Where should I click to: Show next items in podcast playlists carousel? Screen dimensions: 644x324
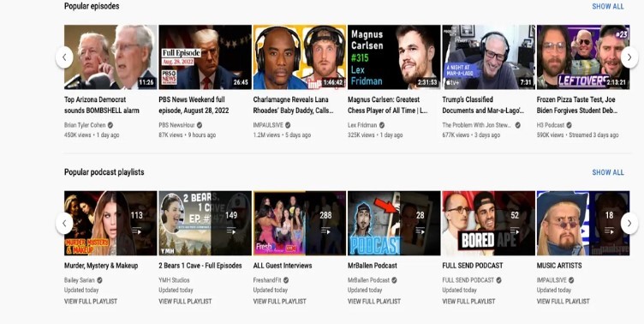pos(629,224)
